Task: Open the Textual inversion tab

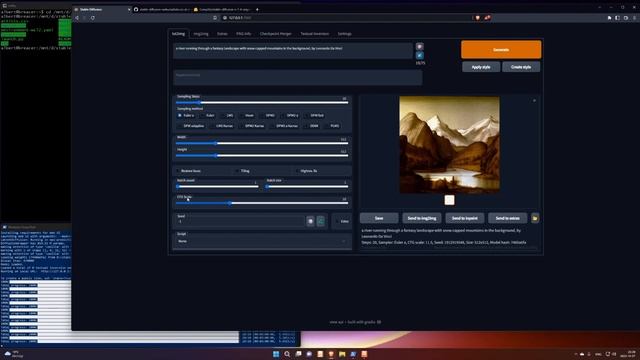Action: click(x=315, y=34)
